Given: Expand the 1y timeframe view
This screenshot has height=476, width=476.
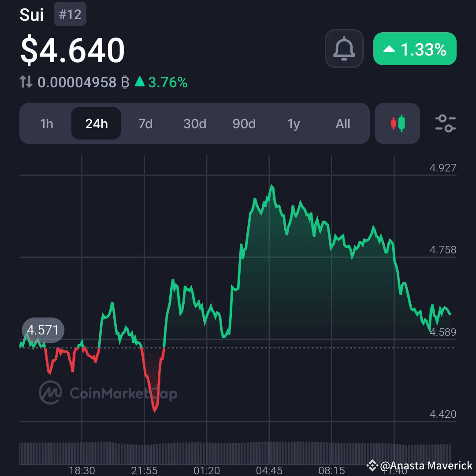Looking at the screenshot, I should (x=294, y=124).
